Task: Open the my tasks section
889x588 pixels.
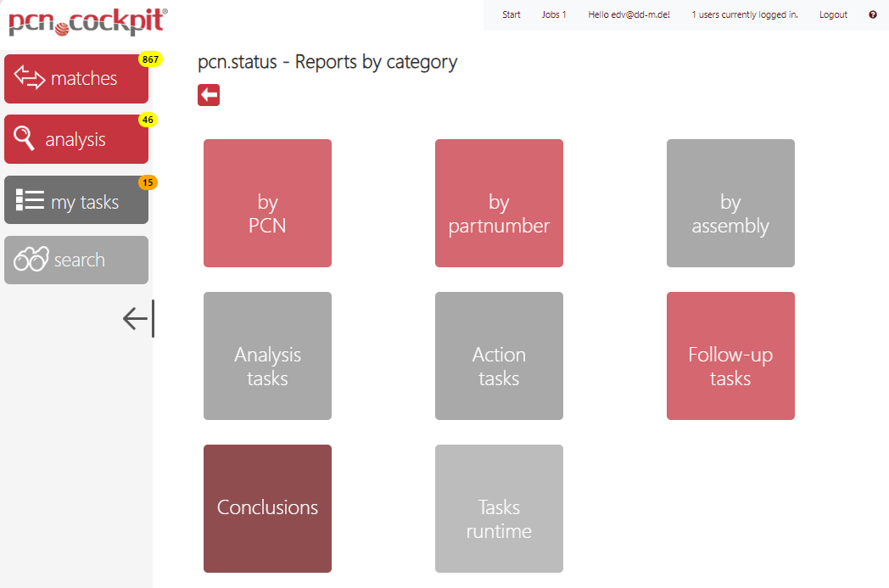Action: [76, 199]
